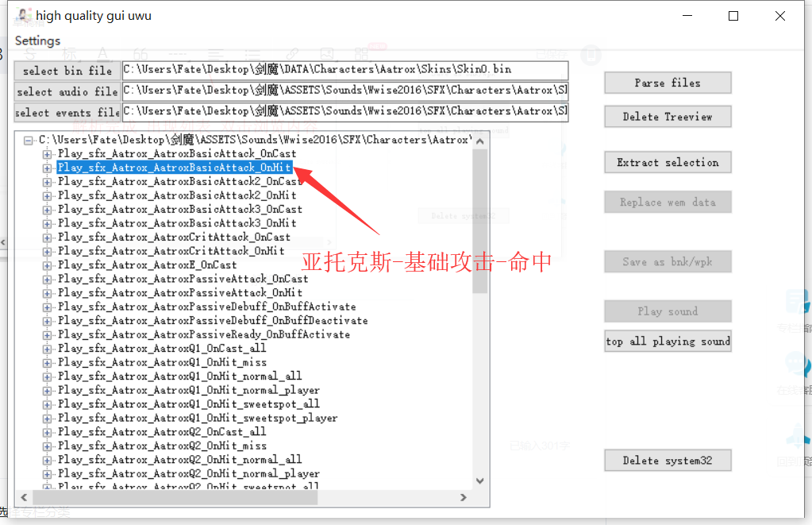Click the Replace wem data button
812x525 pixels.
[x=668, y=202]
